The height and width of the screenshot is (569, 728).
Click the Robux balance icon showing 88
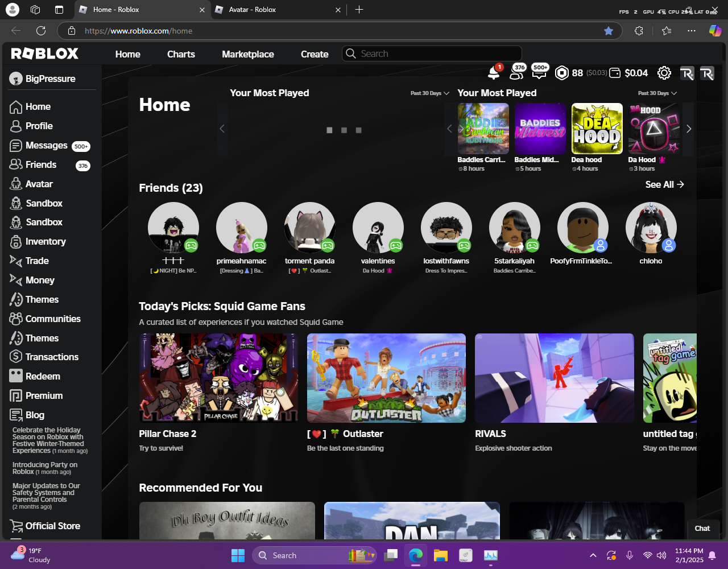[562, 73]
